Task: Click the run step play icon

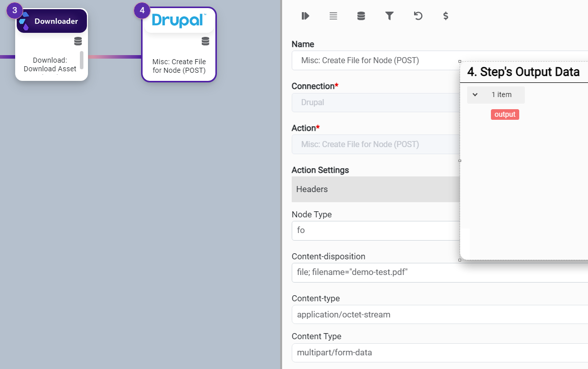Action: pos(305,16)
